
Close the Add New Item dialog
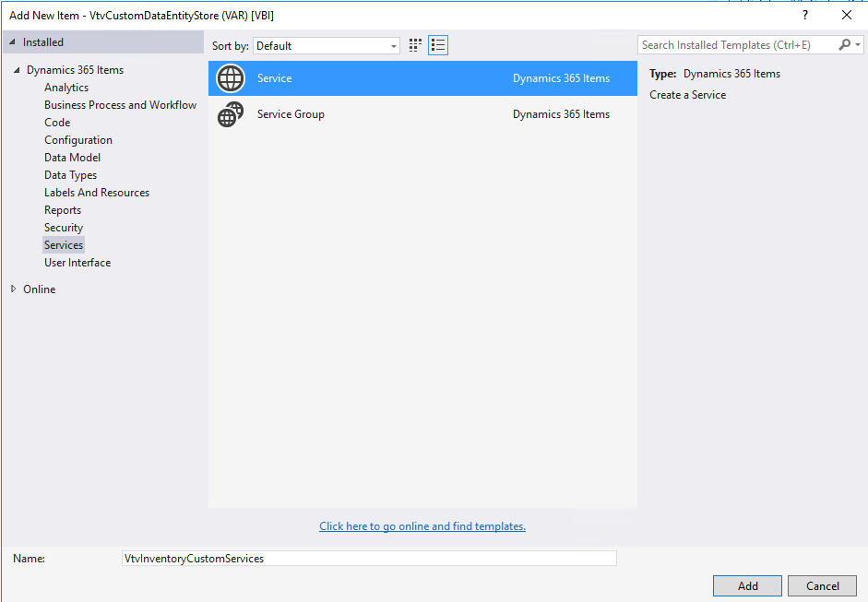click(847, 15)
